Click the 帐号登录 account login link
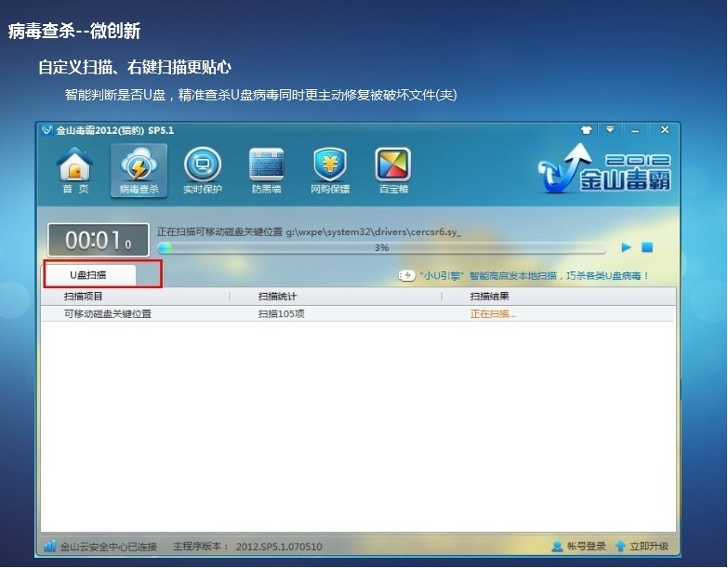This screenshot has width=728, height=568. click(x=578, y=547)
